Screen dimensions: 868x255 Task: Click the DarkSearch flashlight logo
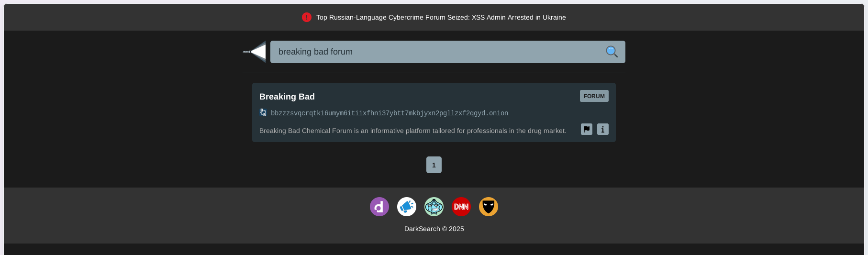pos(255,52)
